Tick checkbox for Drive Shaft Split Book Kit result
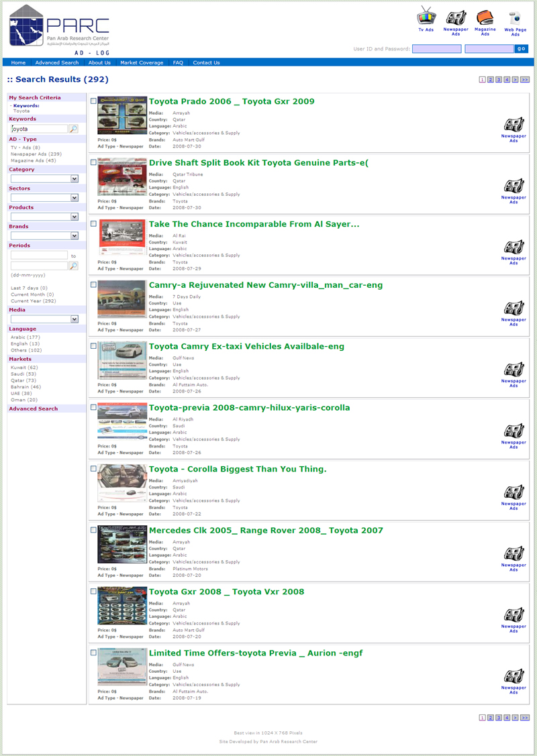The image size is (537, 756). [x=93, y=162]
